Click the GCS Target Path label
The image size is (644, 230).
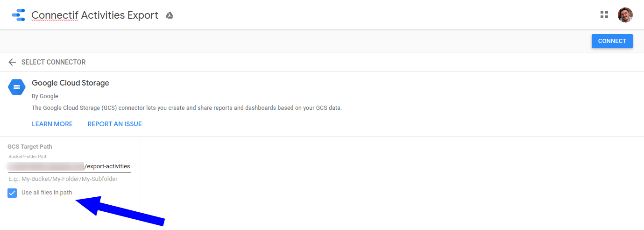click(30, 147)
